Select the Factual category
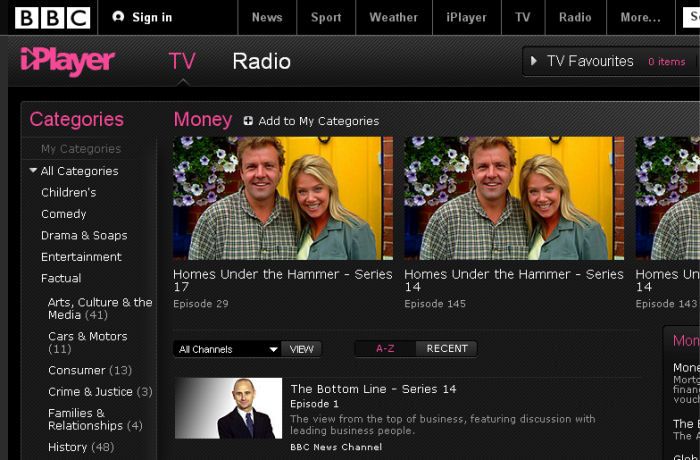 [x=61, y=278]
